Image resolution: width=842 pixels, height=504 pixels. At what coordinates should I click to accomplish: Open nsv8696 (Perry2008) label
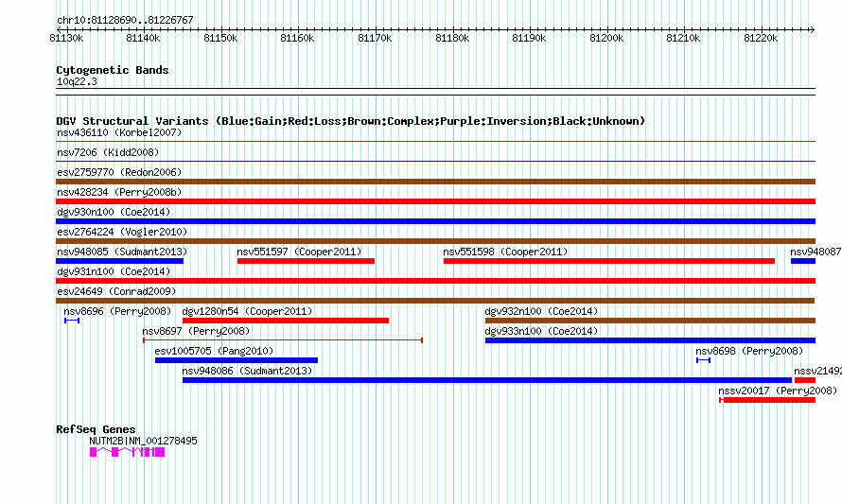[x=117, y=311]
